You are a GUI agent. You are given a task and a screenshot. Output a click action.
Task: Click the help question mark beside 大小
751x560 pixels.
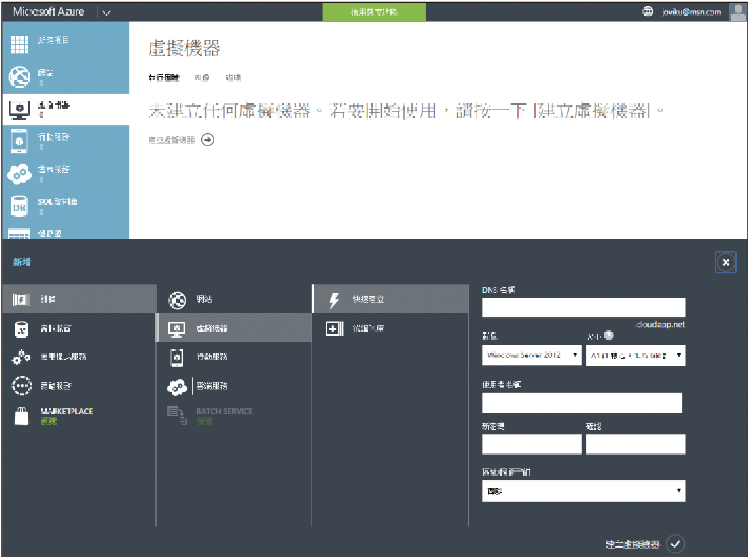(608, 336)
